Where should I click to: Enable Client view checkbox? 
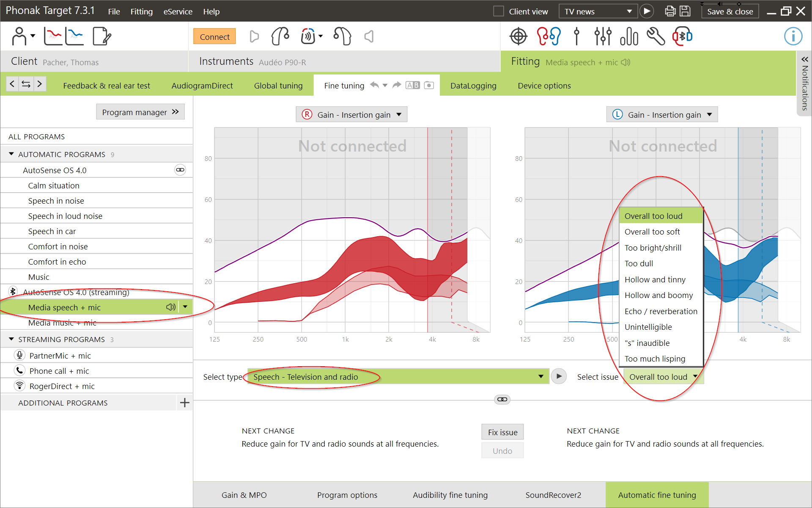click(499, 11)
